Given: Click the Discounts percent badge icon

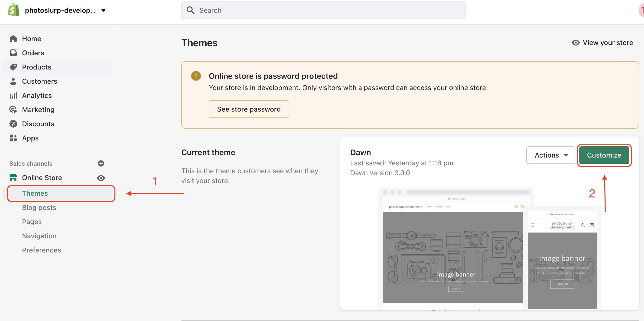Looking at the screenshot, I should [13, 124].
